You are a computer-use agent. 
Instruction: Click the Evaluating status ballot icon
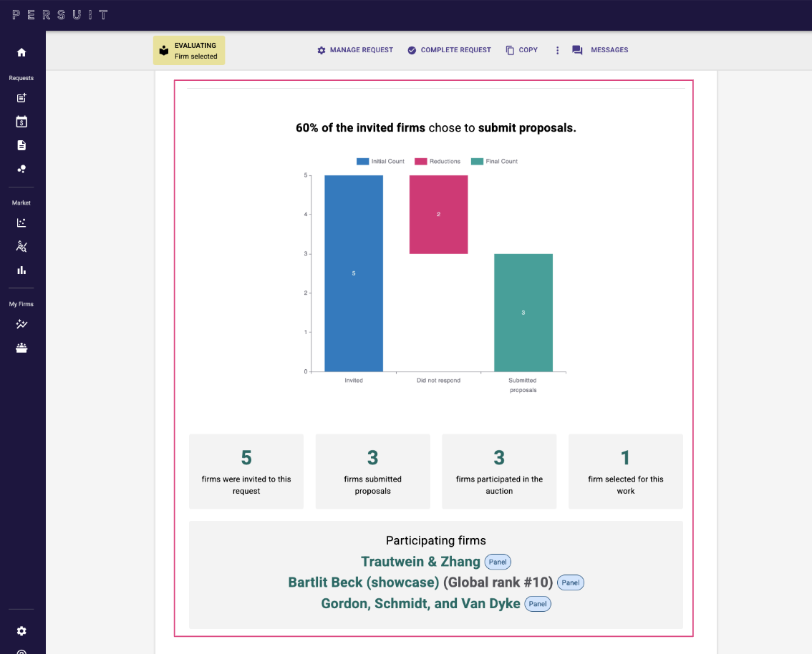[x=164, y=50]
